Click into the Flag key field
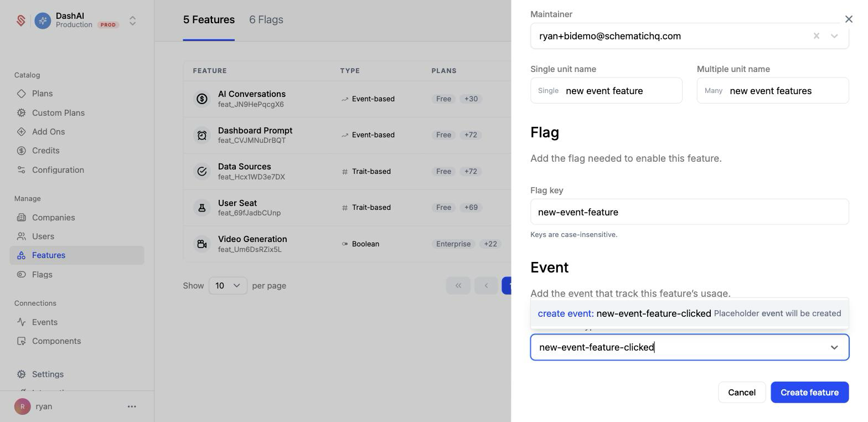This screenshot has width=868, height=422. pos(690,212)
